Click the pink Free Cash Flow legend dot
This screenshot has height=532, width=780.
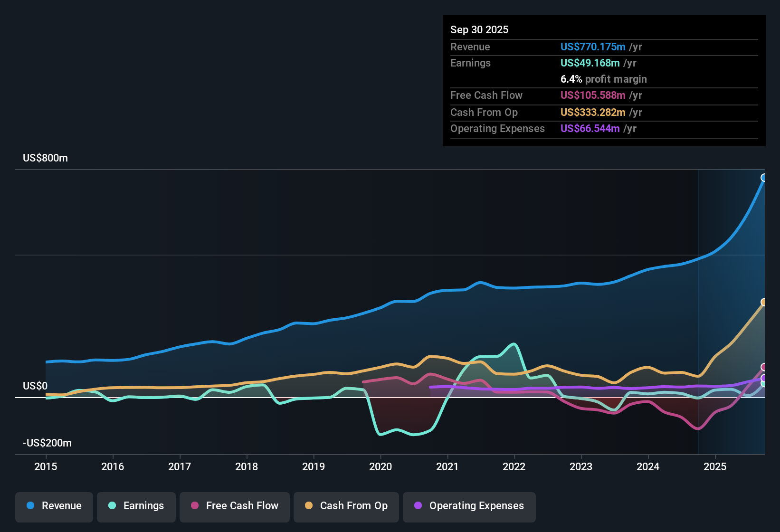coord(194,506)
